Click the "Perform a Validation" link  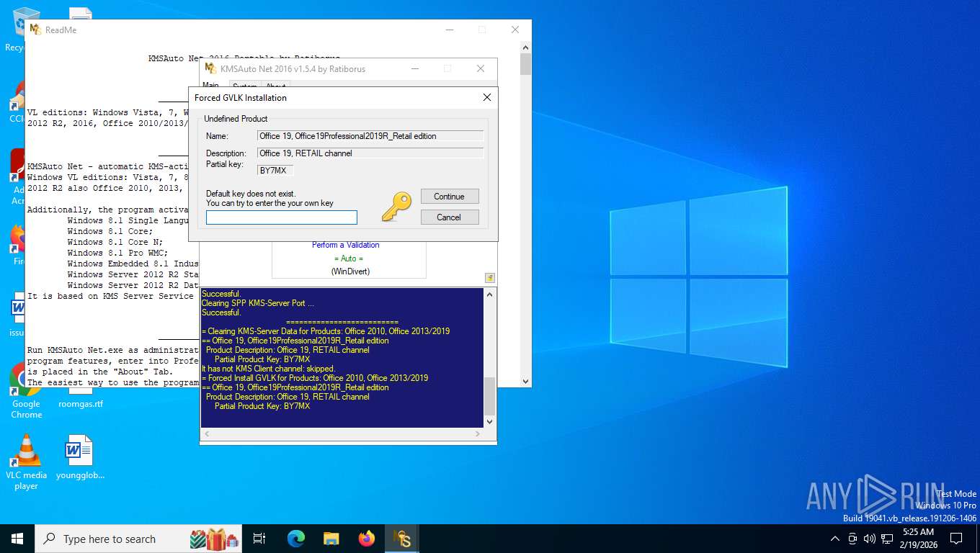346,245
